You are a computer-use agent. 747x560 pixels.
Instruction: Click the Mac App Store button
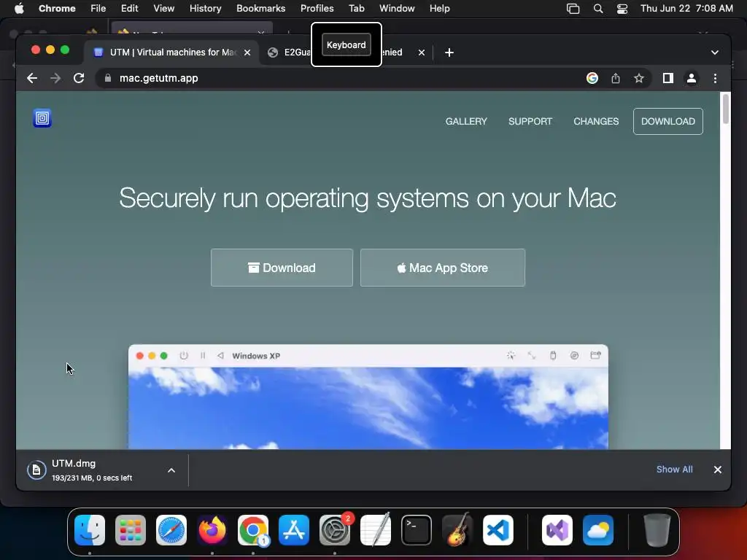tap(443, 268)
